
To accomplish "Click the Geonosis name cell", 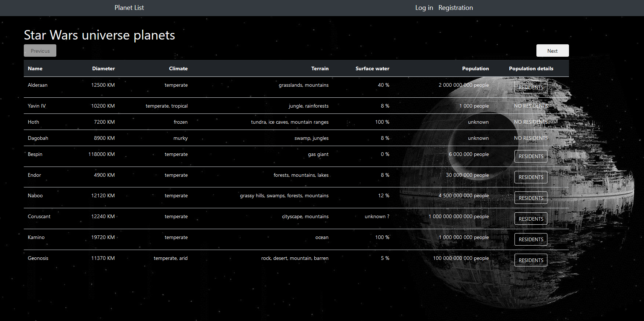I will pyautogui.click(x=38, y=258).
